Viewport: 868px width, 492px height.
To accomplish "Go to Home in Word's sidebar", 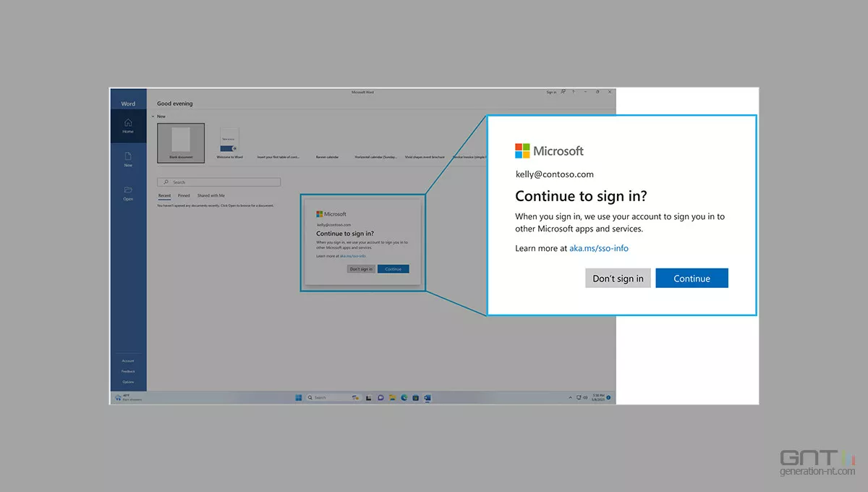I will pyautogui.click(x=128, y=126).
